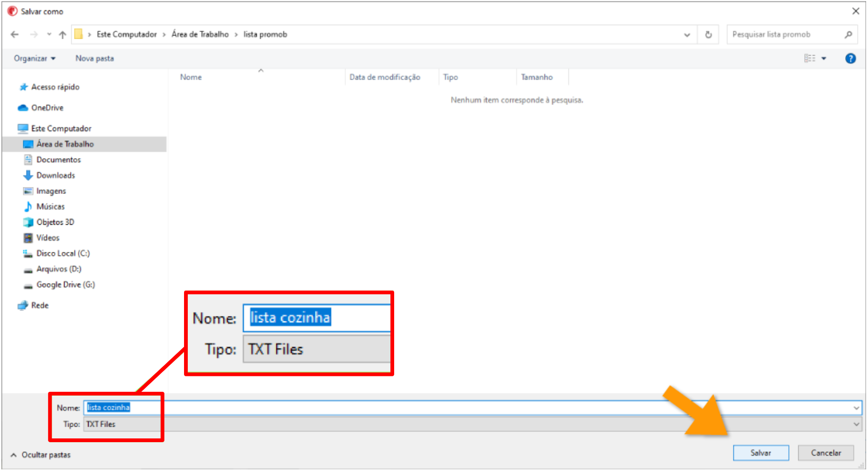Click the Área de Trabalho desktop icon
The width and height of the screenshot is (868, 472).
point(28,144)
